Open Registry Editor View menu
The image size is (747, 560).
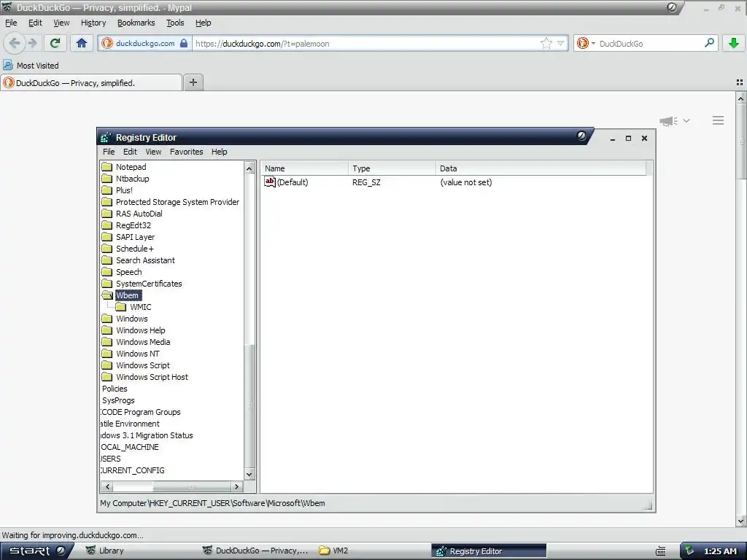pos(153,152)
